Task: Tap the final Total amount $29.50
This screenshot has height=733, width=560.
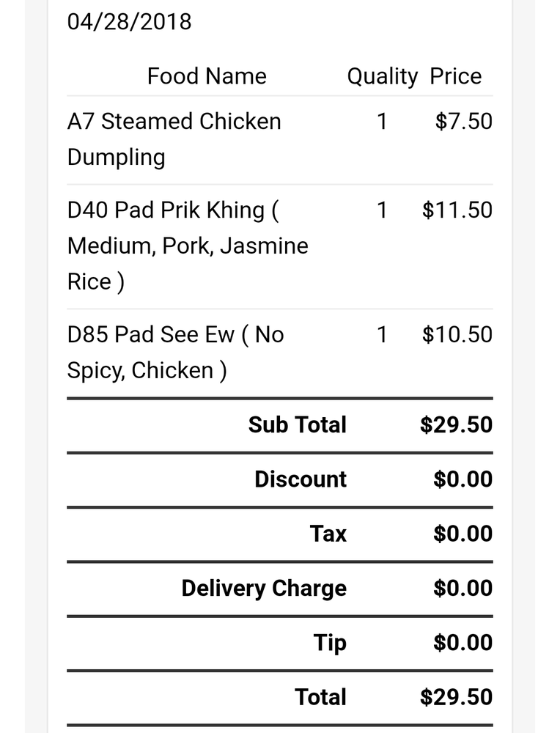Action: (x=456, y=697)
